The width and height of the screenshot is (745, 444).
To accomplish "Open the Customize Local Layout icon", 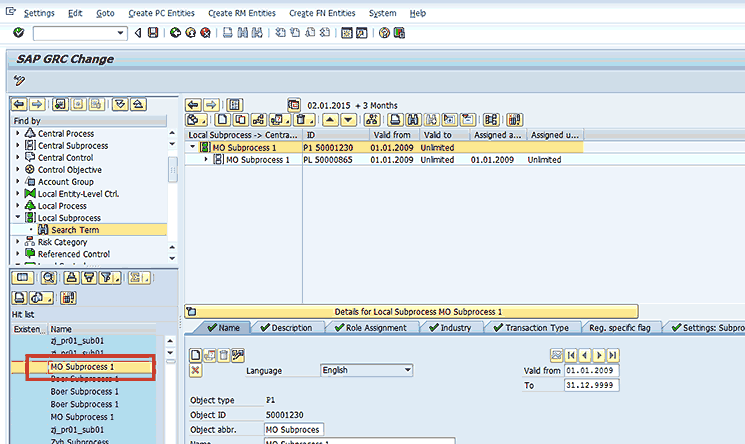I will [399, 33].
